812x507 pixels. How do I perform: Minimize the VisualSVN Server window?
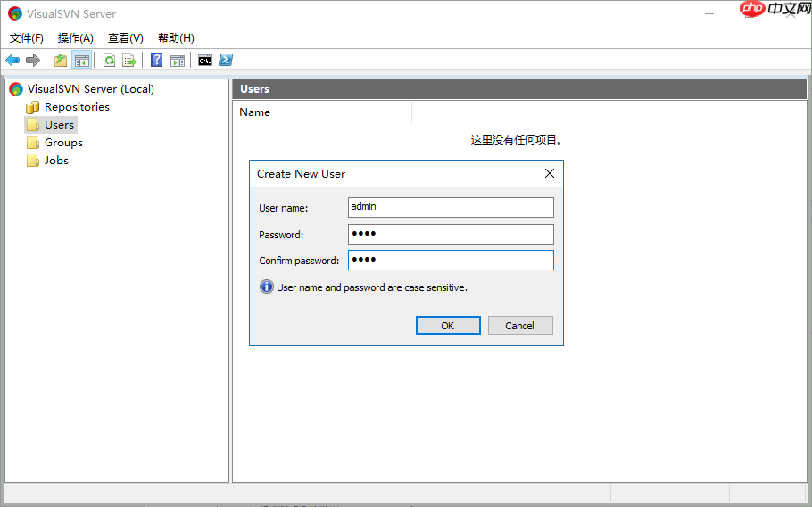[709, 13]
